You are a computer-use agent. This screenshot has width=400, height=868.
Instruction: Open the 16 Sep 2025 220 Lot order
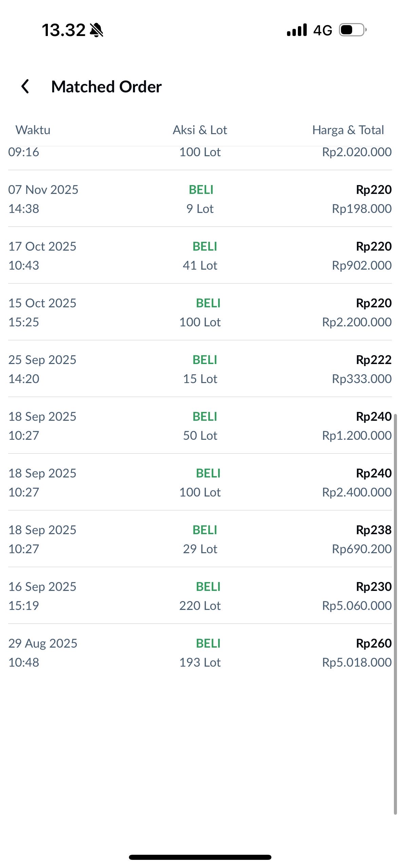pyautogui.click(x=200, y=596)
